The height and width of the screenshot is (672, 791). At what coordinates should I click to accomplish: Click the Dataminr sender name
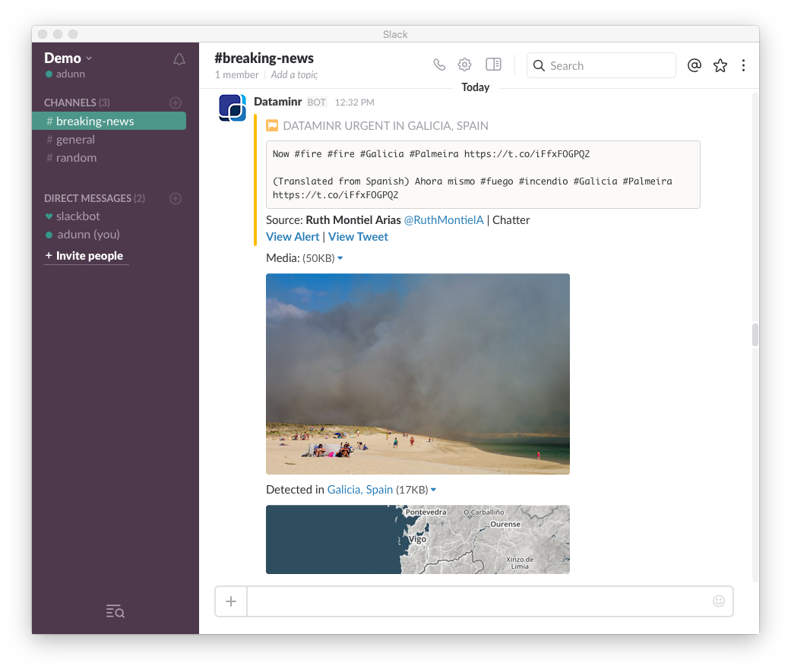point(278,102)
